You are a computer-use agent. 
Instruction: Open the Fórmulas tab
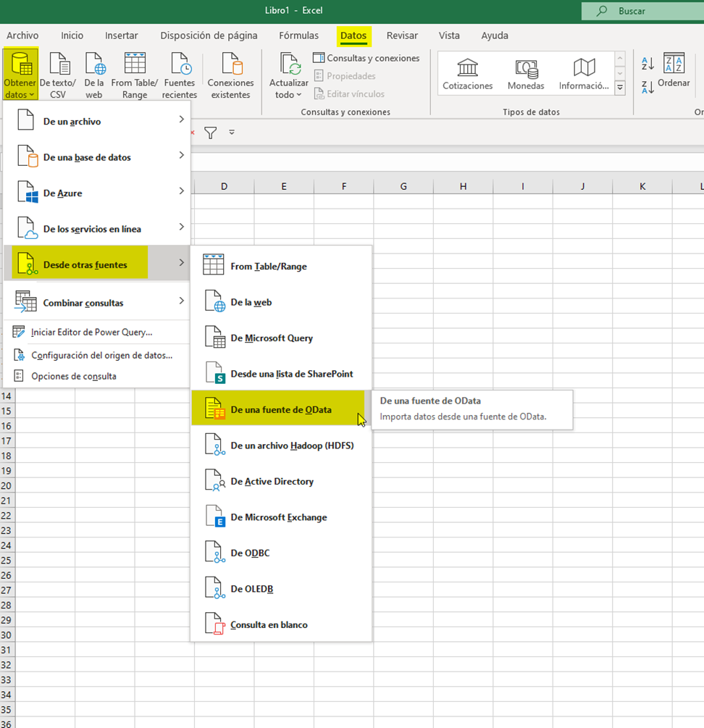coord(299,35)
